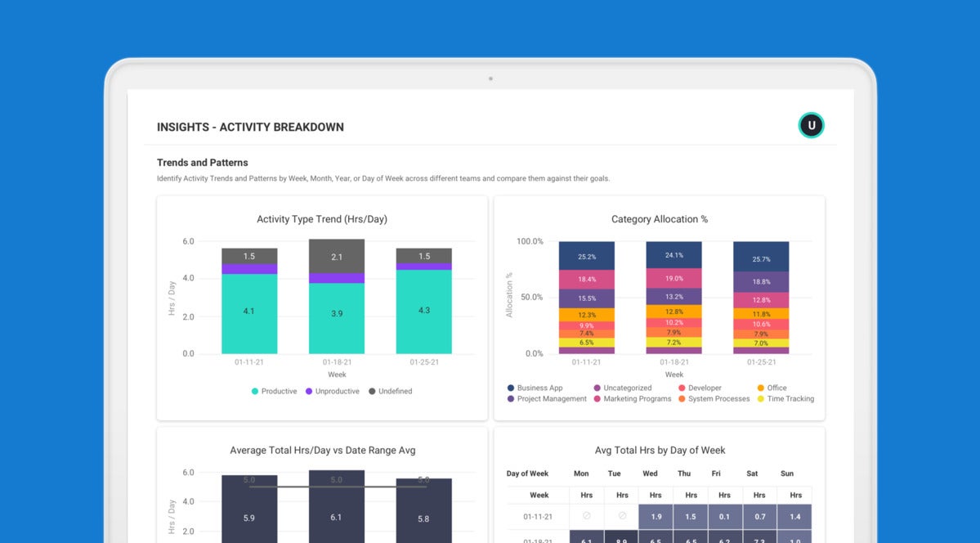Click the Category Allocation % chart title
The height and width of the screenshot is (543, 980).
tap(660, 219)
